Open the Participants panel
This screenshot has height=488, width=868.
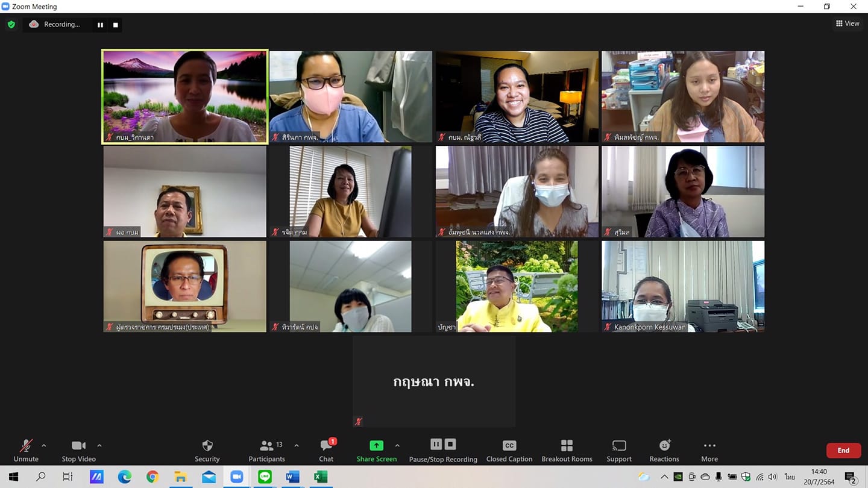266,450
